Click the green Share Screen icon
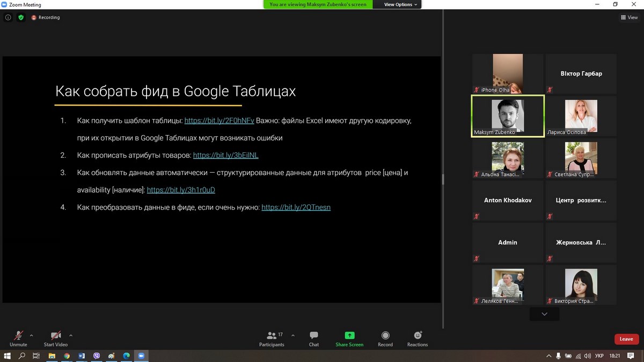This screenshot has width=644, height=362. 349,338
